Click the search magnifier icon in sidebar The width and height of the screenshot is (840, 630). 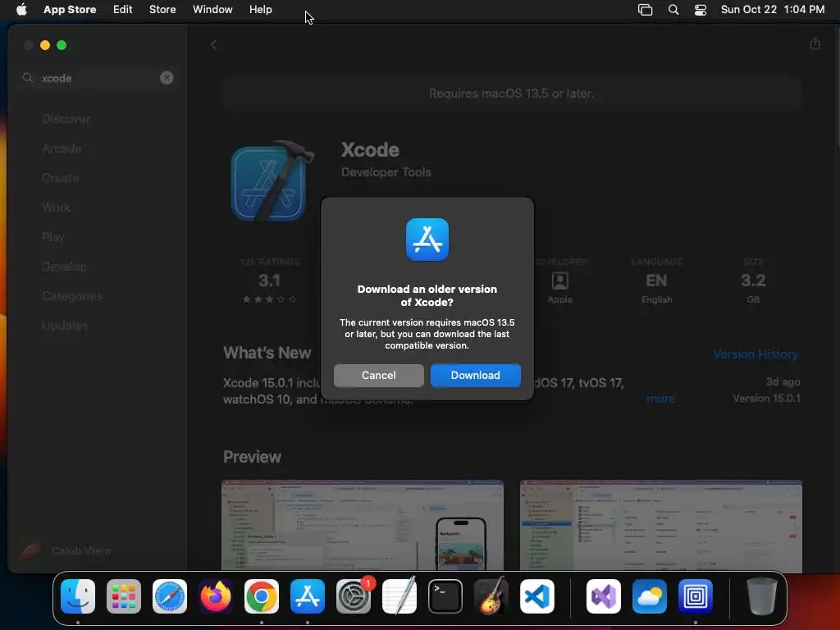[x=27, y=78]
